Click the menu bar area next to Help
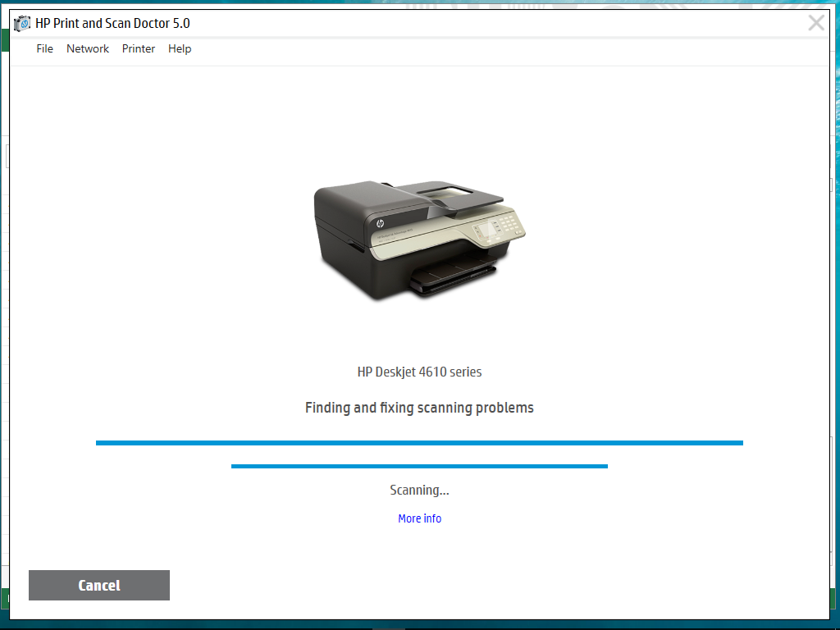This screenshot has width=840, height=630. pyautogui.click(x=246, y=48)
